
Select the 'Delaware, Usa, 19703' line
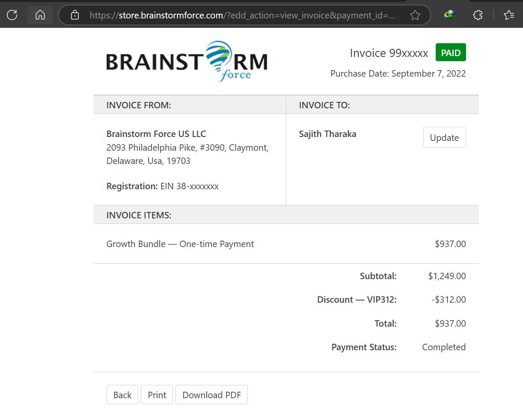point(149,161)
